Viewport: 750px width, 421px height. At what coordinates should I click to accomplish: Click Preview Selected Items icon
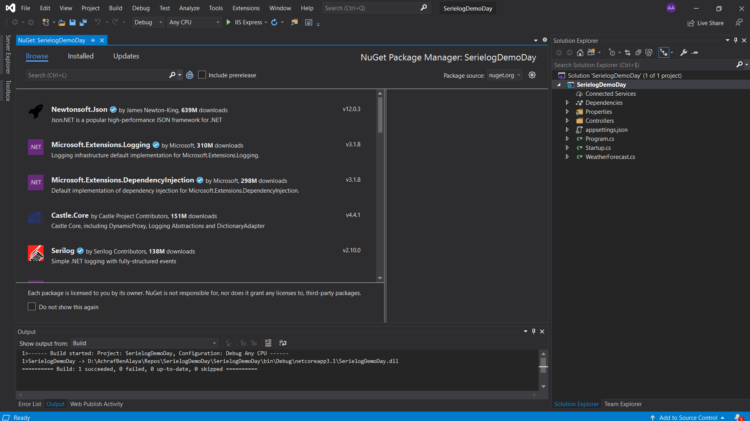(695, 53)
